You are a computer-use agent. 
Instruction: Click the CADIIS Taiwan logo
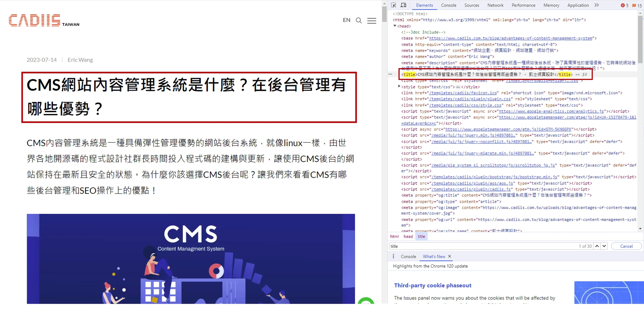(x=44, y=20)
